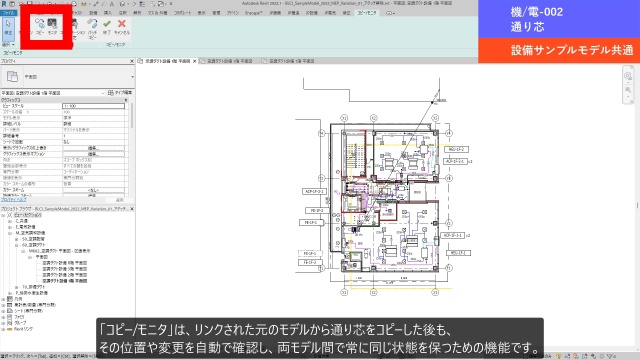The width and height of the screenshot is (640, 360).
Task: Open the 選択 dropdown under Modify
Action: [x=8, y=44]
